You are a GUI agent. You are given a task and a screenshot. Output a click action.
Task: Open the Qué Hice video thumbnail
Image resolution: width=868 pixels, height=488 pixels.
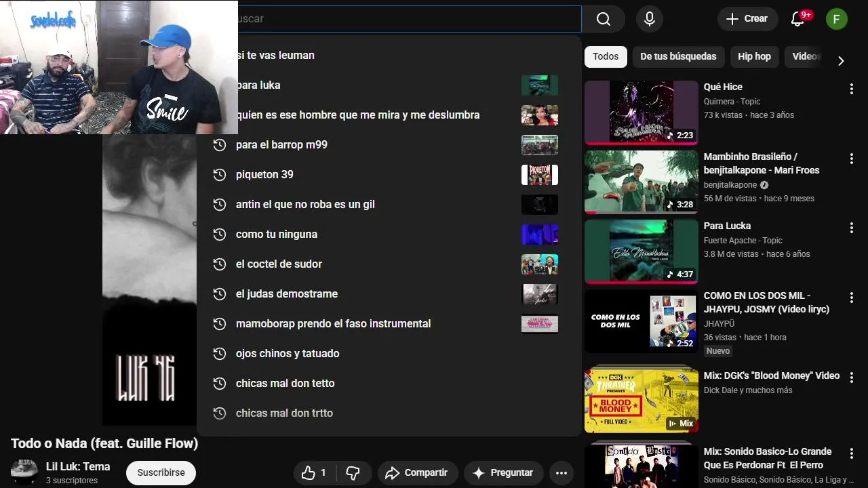click(x=642, y=113)
